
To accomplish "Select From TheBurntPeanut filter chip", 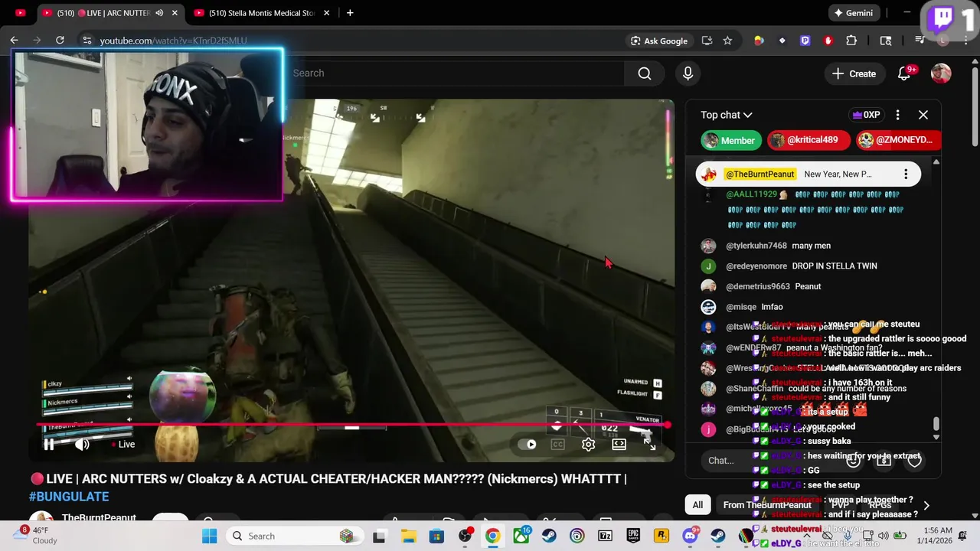I will (767, 505).
